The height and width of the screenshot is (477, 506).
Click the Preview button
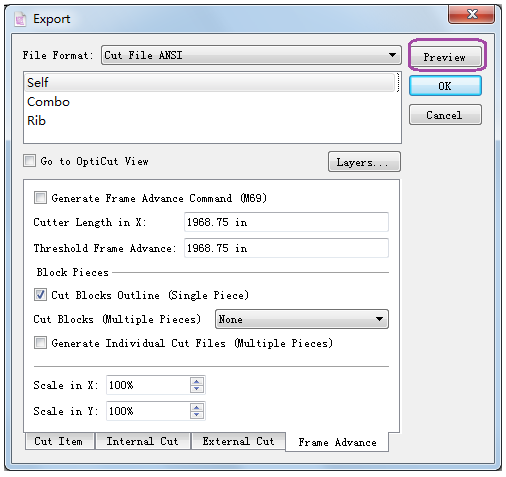coord(445,57)
